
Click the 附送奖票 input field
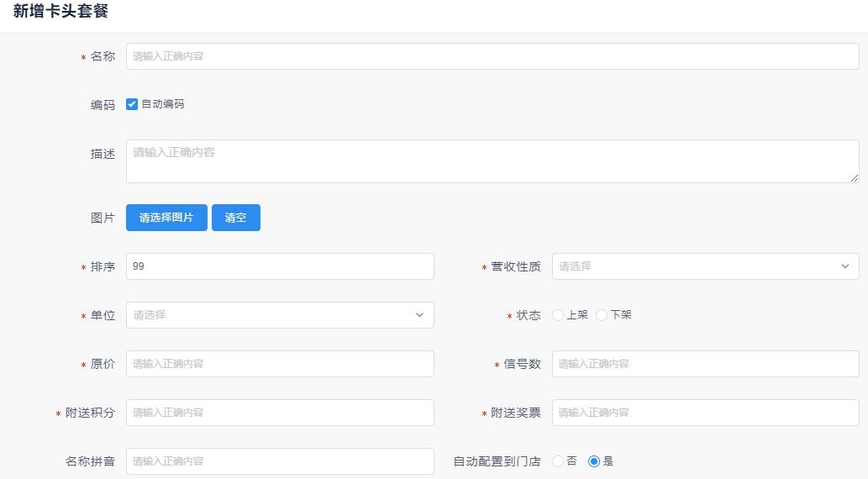coord(705,413)
